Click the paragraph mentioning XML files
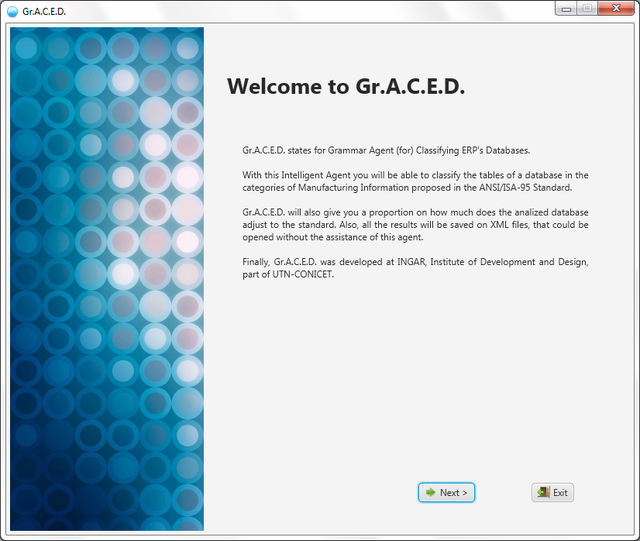Image resolution: width=640 pixels, height=541 pixels. [x=415, y=225]
